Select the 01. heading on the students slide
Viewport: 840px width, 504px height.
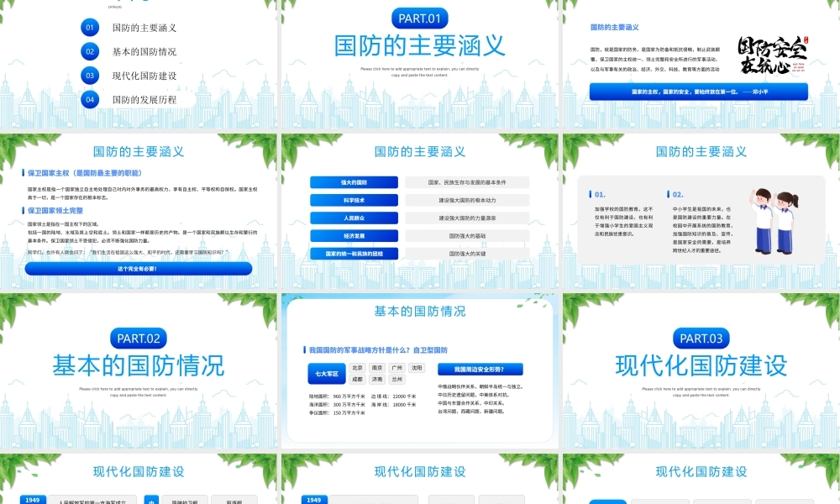click(x=600, y=194)
